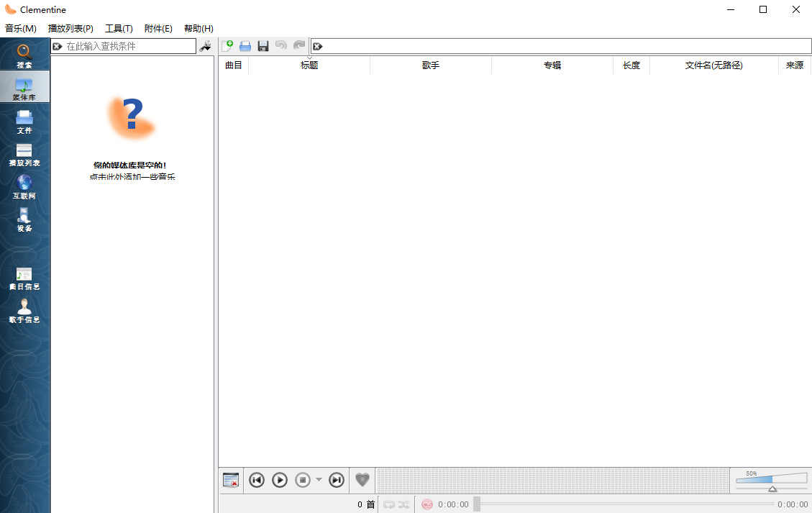Open the 音乐(M) menu

pos(19,28)
